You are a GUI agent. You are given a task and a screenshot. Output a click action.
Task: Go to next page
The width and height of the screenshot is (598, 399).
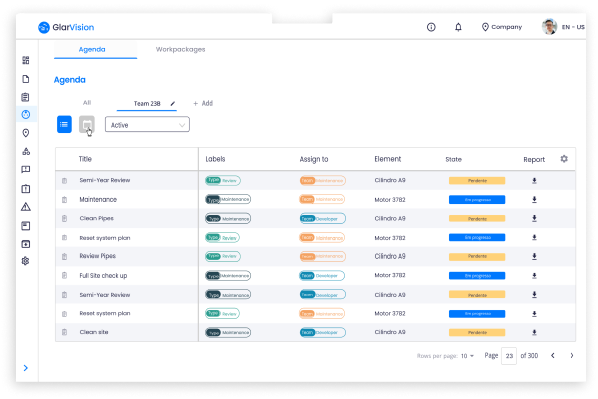point(572,356)
